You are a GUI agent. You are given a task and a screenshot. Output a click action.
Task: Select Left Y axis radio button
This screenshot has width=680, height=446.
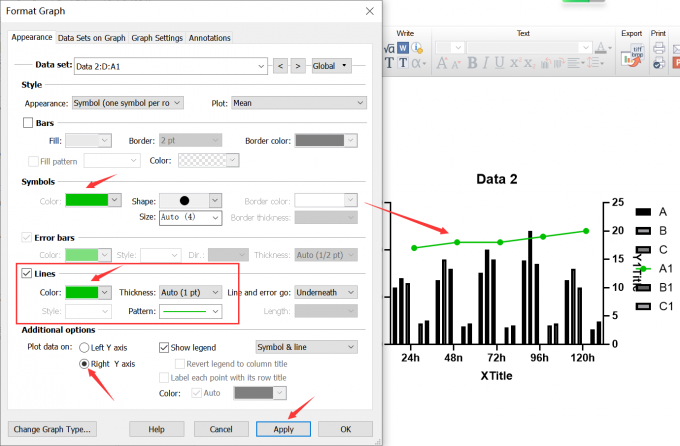[84, 347]
